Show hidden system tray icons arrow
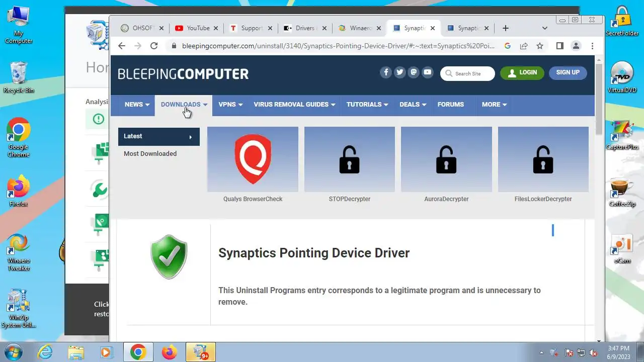 point(541,352)
